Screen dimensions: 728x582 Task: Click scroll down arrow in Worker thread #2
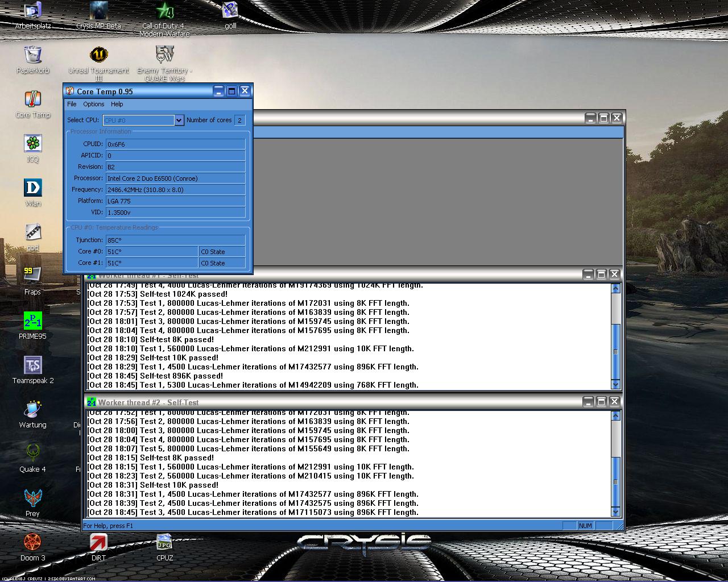coord(615,512)
